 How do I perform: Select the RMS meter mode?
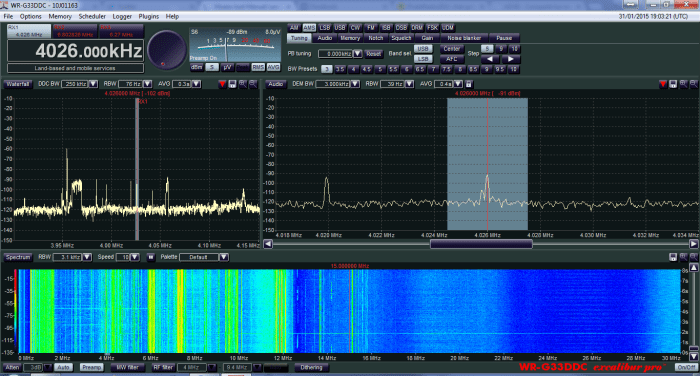[x=258, y=67]
